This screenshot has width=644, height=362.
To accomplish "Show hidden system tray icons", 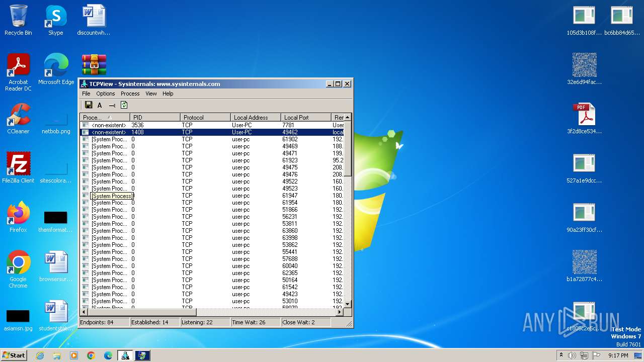I will (x=561, y=355).
